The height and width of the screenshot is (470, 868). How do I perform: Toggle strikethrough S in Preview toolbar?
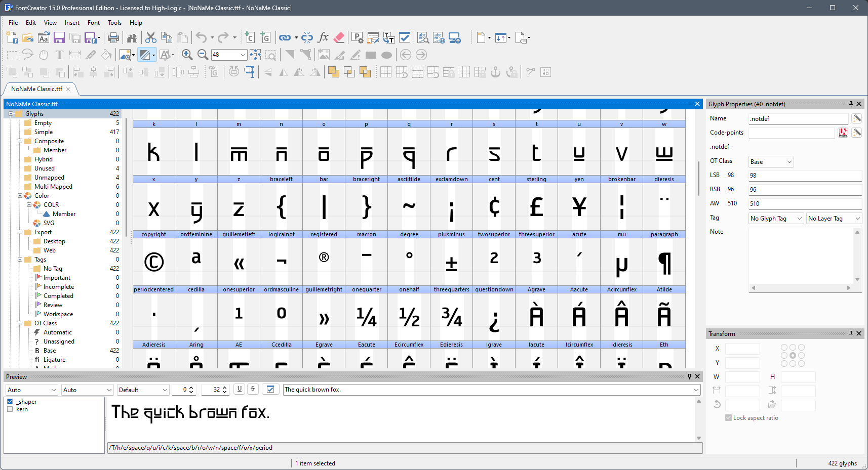[253, 389]
